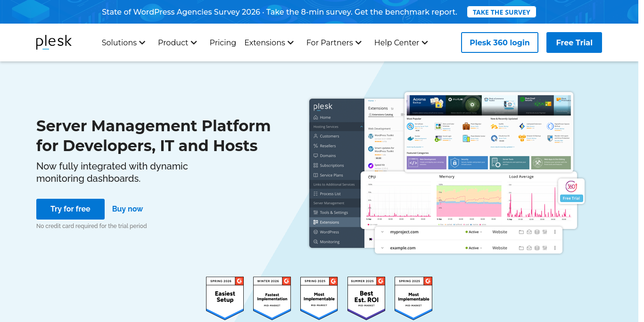
Task: Click the Take the Survey button
Action: click(x=502, y=12)
